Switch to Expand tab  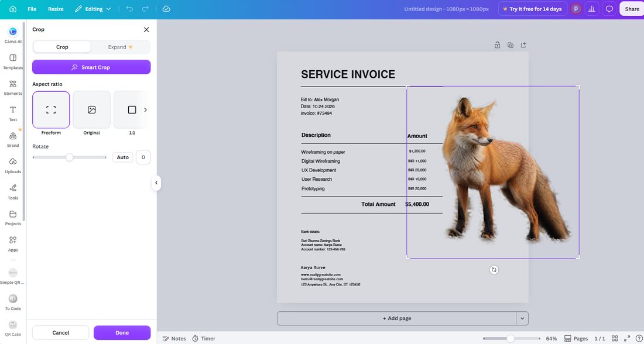[121, 47]
